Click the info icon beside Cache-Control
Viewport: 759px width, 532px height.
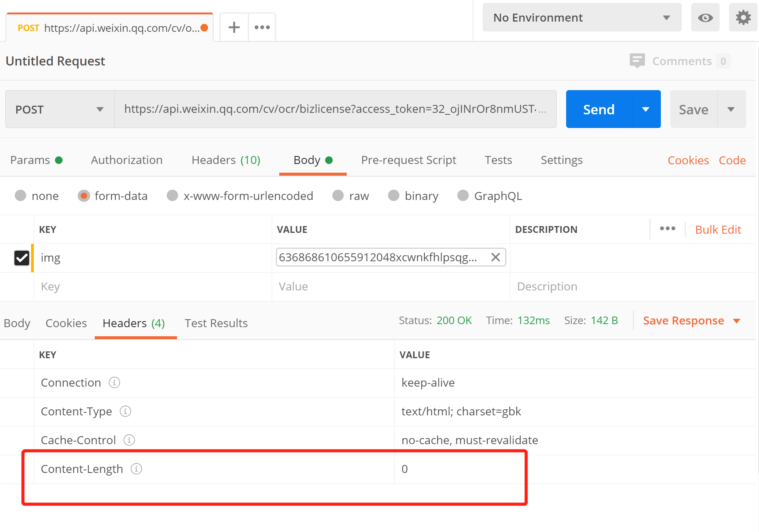pos(129,440)
